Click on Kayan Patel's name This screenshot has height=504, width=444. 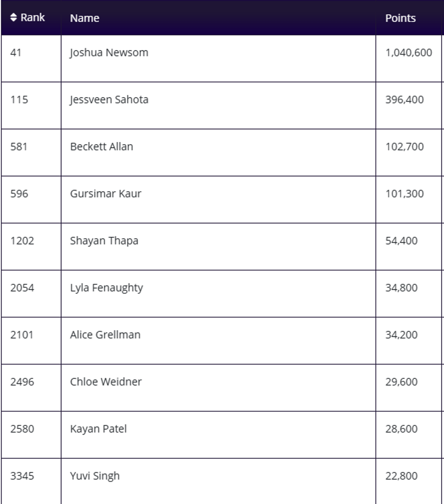point(98,429)
